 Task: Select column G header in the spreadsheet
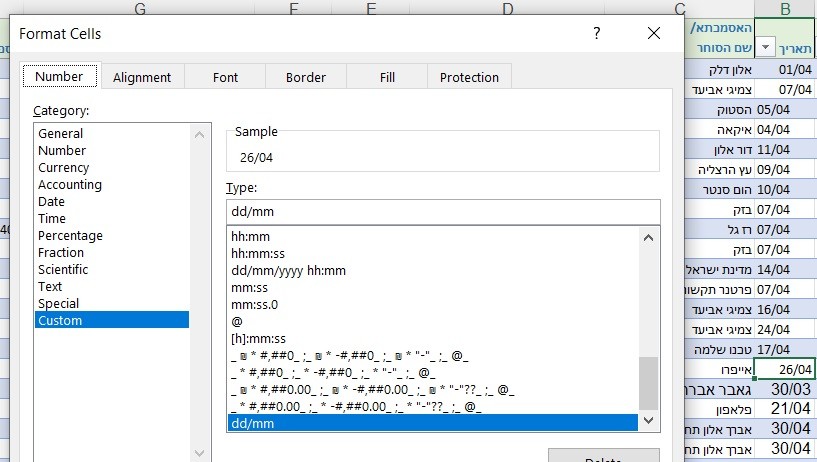pyautogui.click(x=140, y=9)
